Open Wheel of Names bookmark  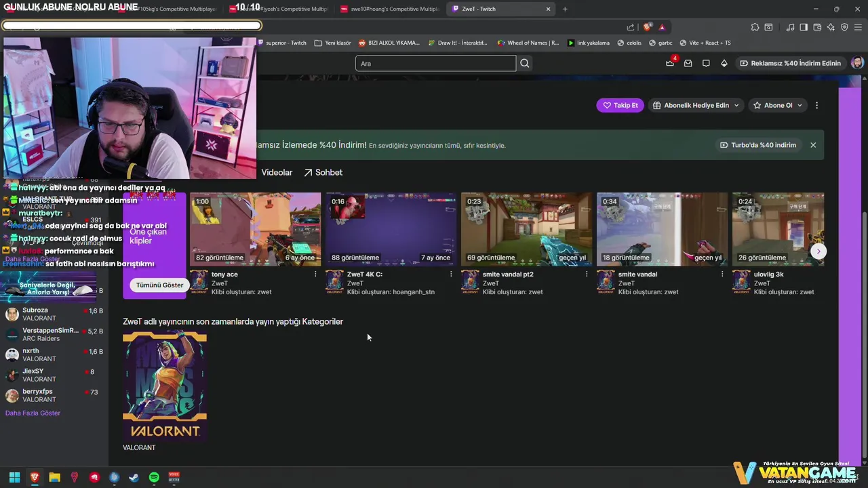pos(528,43)
